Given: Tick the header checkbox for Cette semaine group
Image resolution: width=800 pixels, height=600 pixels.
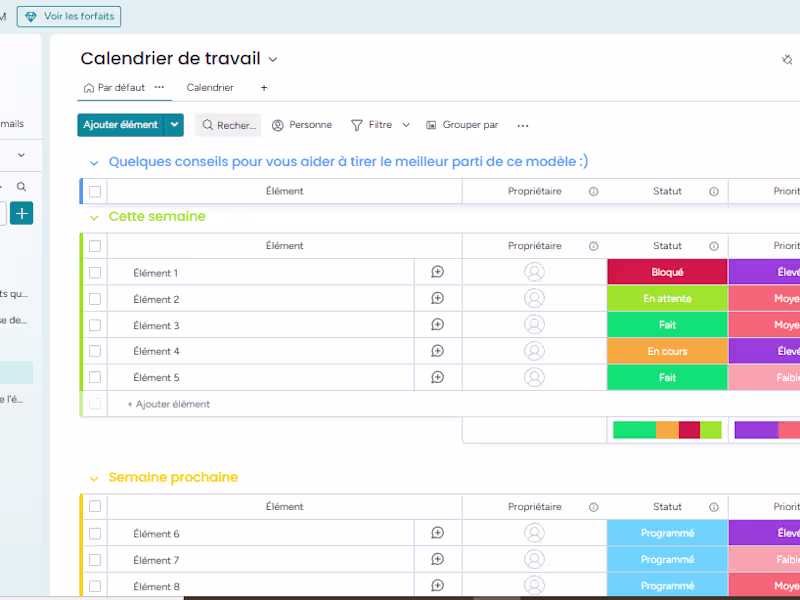Looking at the screenshot, I should (x=95, y=245).
